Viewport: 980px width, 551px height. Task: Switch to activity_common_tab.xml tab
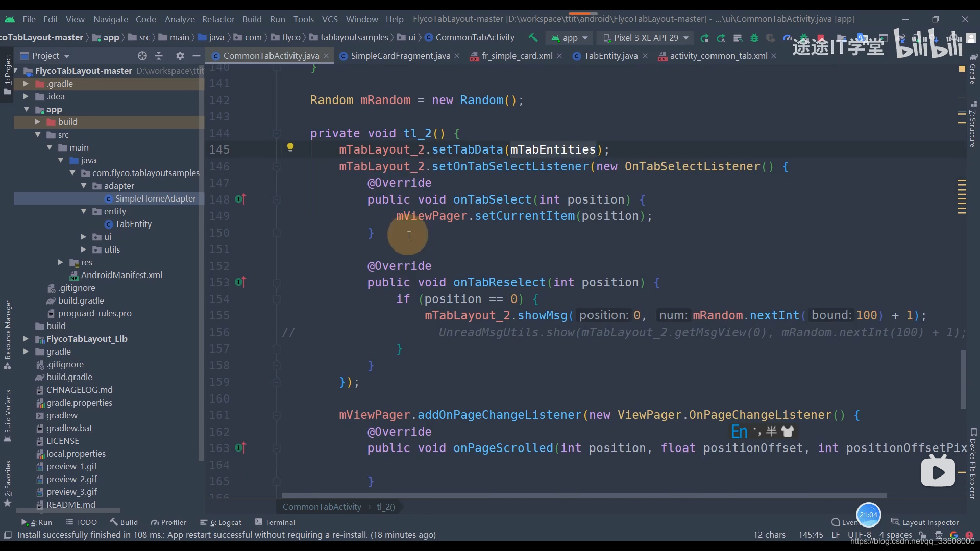coord(718,56)
